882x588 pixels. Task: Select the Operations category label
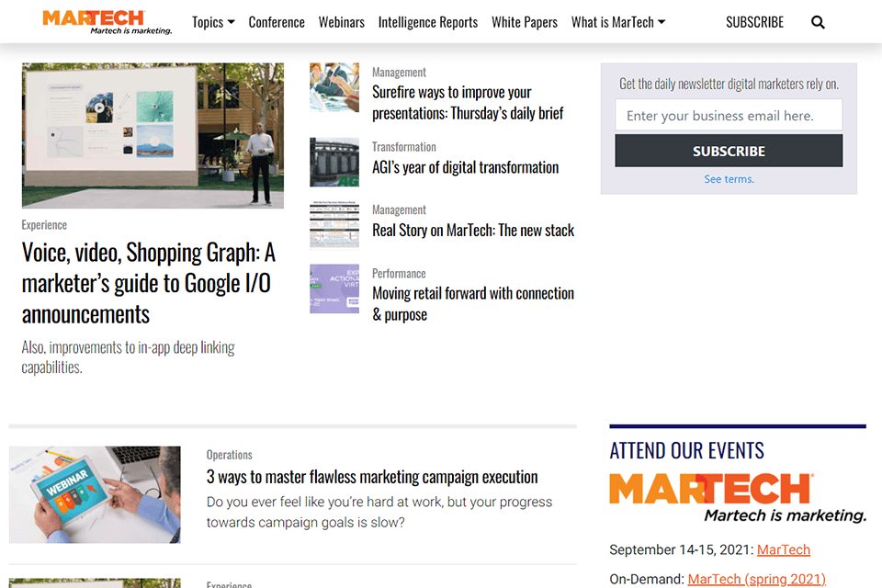coord(229,455)
